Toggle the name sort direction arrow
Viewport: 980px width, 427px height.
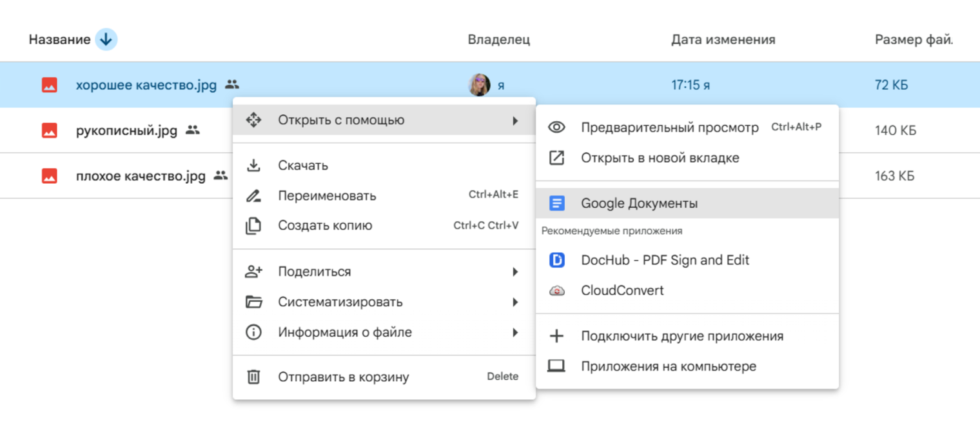point(106,39)
